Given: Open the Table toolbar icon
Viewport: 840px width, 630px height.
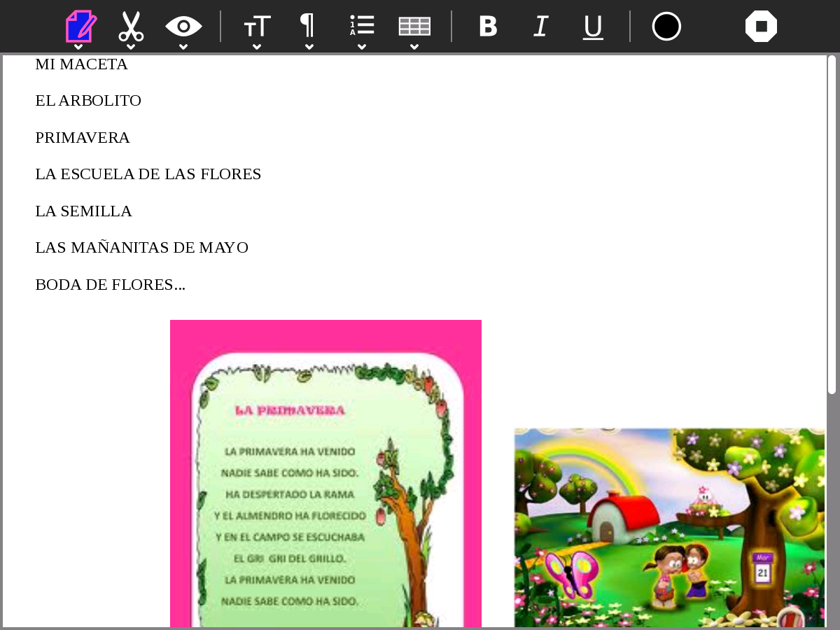Looking at the screenshot, I should click(x=414, y=27).
